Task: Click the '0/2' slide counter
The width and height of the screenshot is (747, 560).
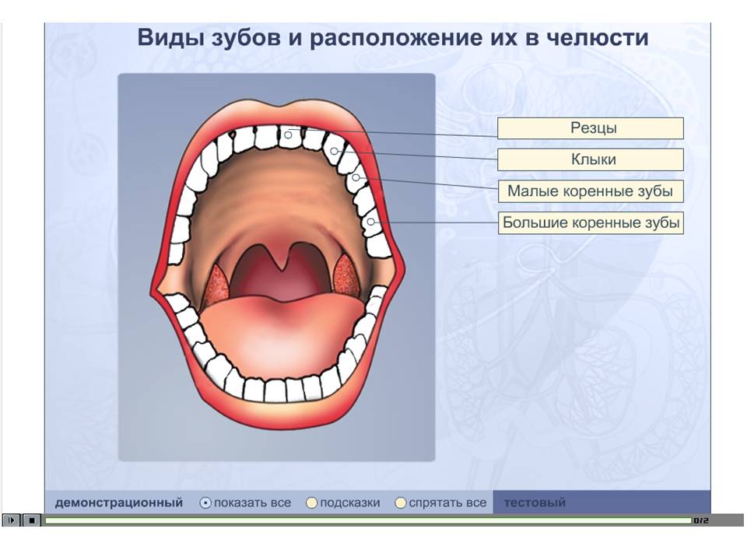Action: pos(701,520)
